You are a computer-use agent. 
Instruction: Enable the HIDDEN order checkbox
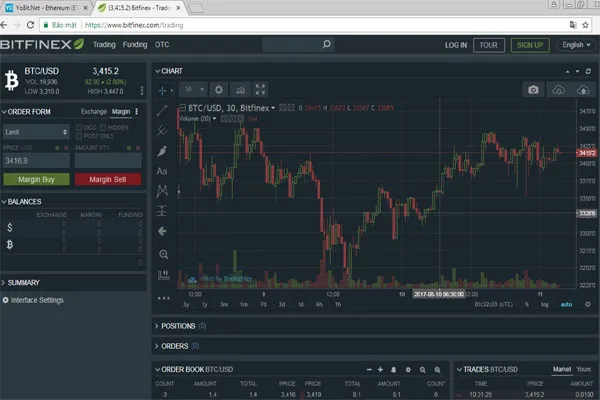coord(103,127)
